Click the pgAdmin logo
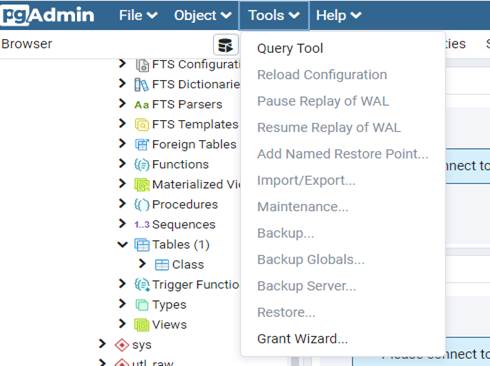Viewport: 490px width, 366px height. pyautogui.click(x=47, y=15)
